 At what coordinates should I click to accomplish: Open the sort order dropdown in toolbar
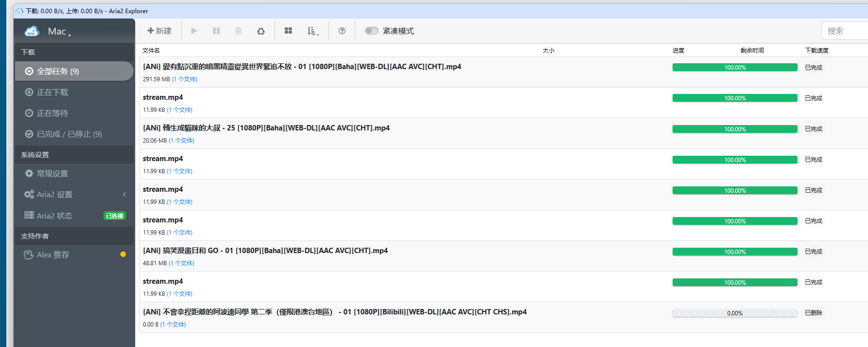coord(313,31)
